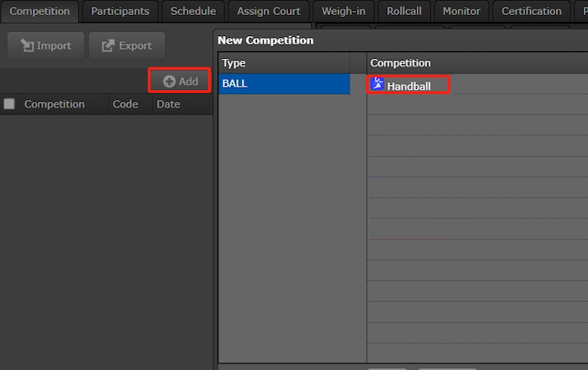Select the BALL type row
This screenshot has height=370, width=588.
point(283,85)
